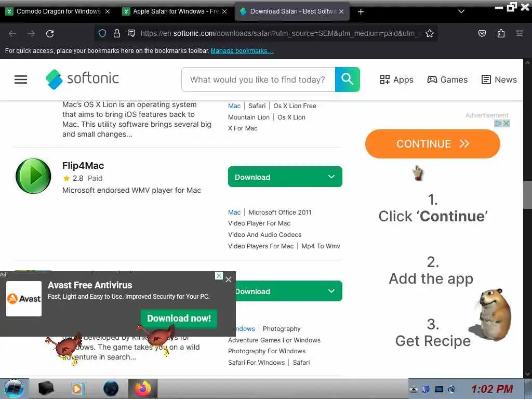Viewport: 532px width, 399px height.
Task: Click the Softonic search field
Action: tap(258, 79)
